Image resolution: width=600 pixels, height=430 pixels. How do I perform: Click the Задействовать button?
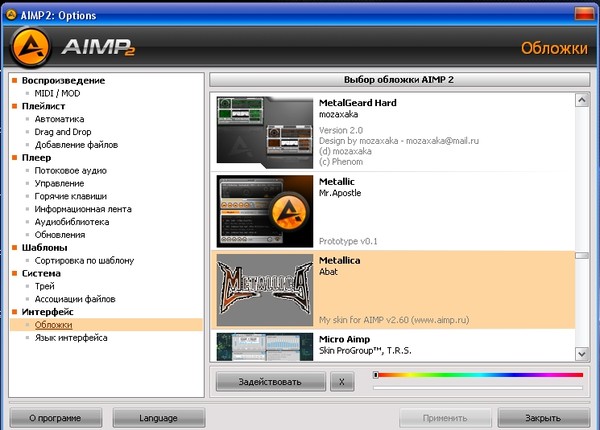(x=270, y=381)
